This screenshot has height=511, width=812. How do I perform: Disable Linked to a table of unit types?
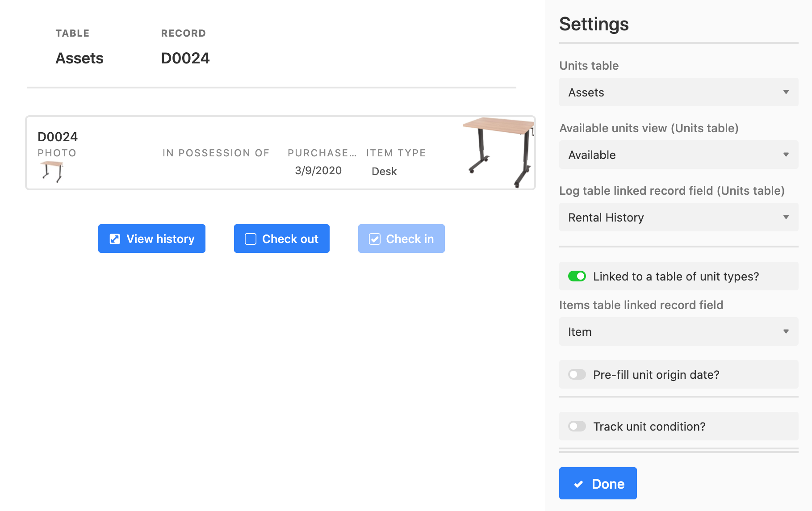pyautogui.click(x=577, y=276)
